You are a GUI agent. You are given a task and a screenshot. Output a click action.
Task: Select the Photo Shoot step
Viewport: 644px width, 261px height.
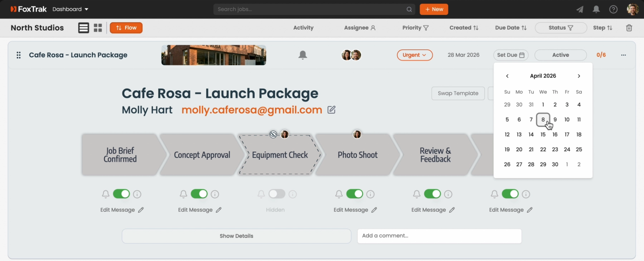[358, 155]
